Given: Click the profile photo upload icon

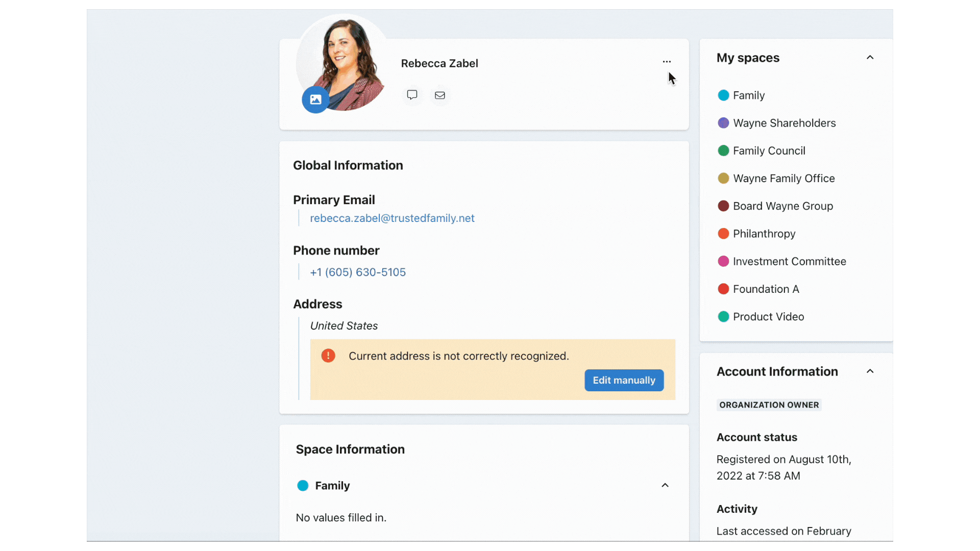Looking at the screenshot, I should (314, 100).
